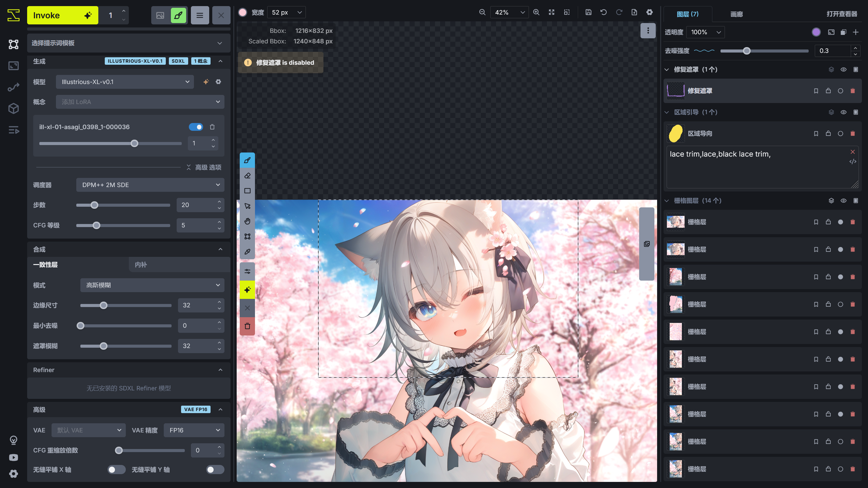The width and height of the screenshot is (868, 488).
Task: Click the 去噪强度 slider handle
Action: point(747,51)
